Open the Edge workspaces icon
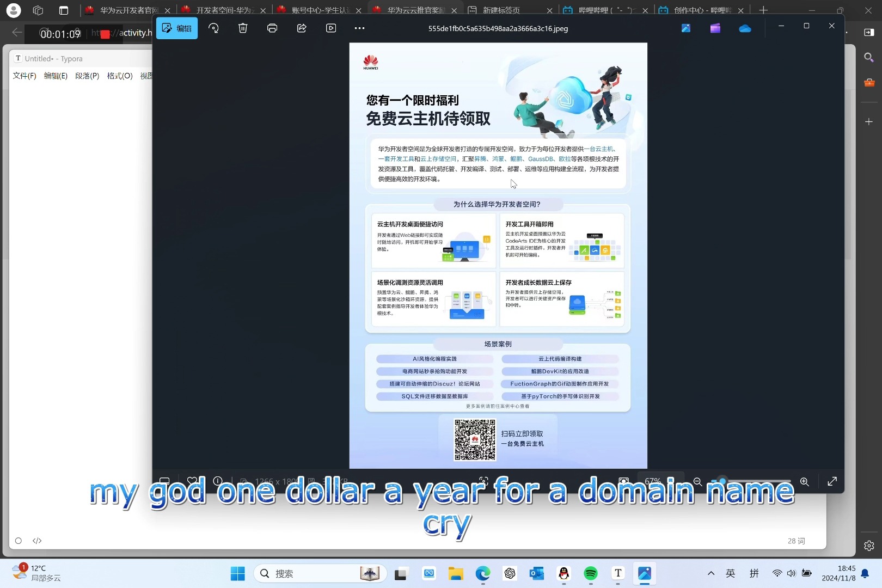 [x=38, y=10]
